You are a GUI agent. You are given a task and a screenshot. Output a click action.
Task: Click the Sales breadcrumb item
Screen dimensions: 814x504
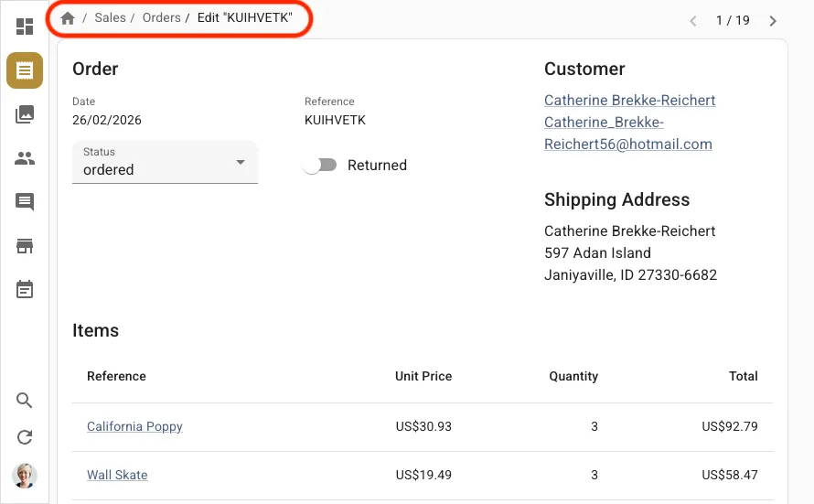coord(110,18)
